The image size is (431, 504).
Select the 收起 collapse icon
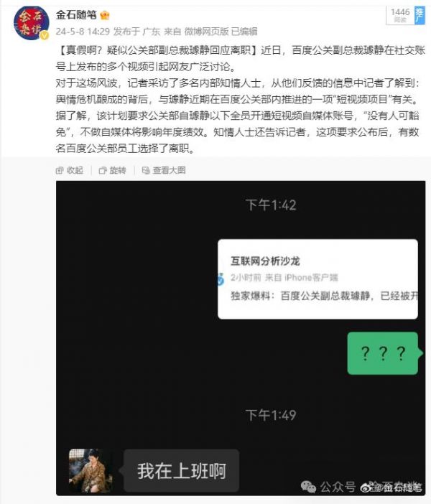pyautogui.click(x=60, y=170)
